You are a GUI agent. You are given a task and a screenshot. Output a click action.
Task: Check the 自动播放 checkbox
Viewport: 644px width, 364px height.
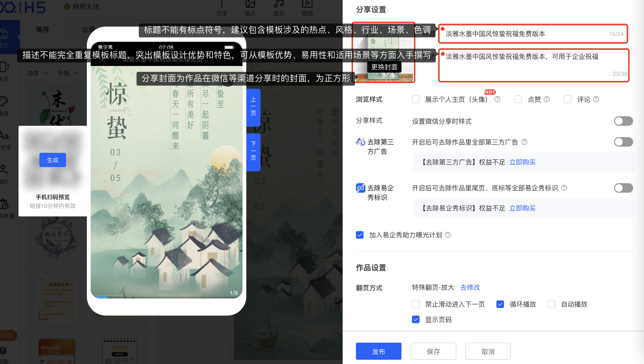click(x=551, y=304)
